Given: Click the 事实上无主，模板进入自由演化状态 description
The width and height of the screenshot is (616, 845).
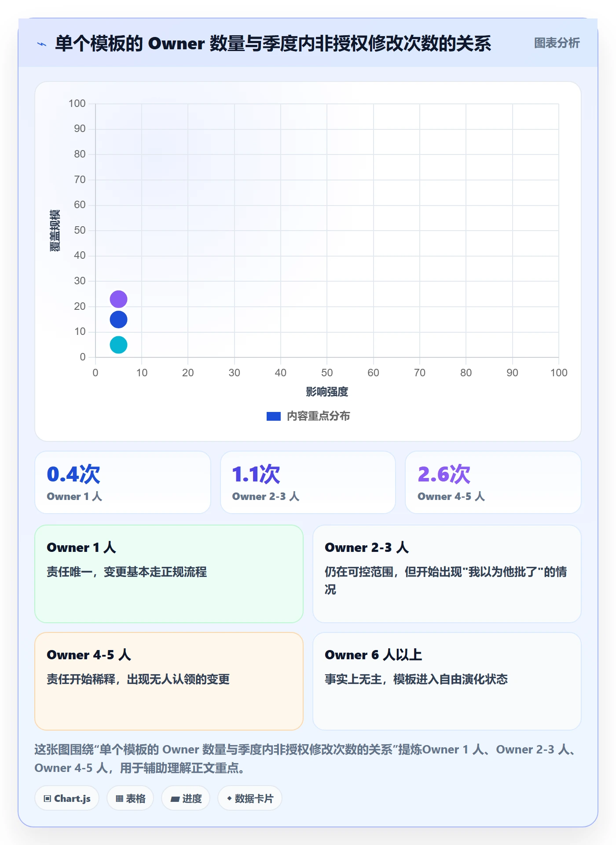Looking at the screenshot, I should pos(416,679).
